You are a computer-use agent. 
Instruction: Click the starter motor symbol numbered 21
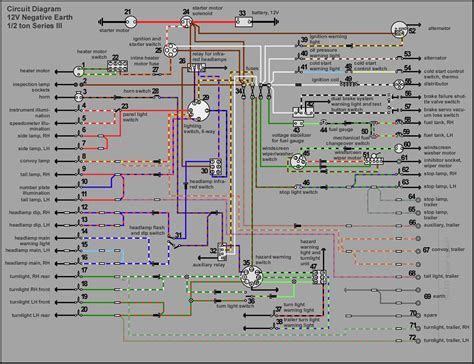131,22
